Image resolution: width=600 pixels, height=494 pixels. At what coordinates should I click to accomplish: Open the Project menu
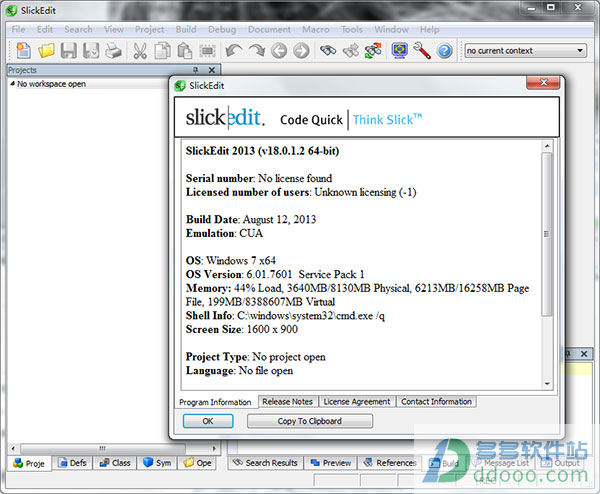point(149,29)
